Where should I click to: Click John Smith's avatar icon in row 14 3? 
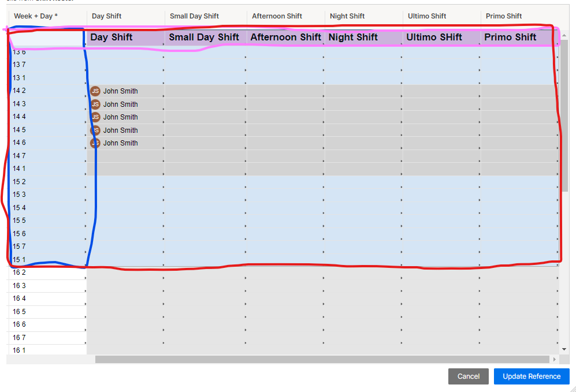coord(95,104)
